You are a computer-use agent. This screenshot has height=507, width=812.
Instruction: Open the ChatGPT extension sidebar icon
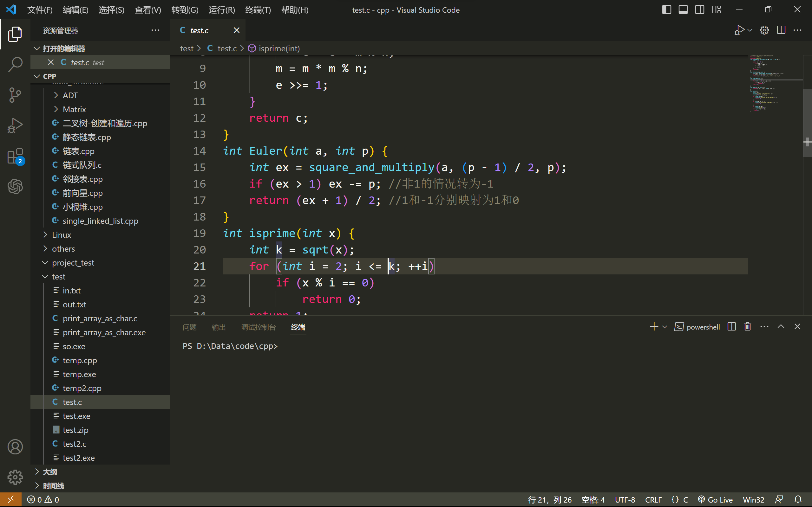click(x=15, y=186)
